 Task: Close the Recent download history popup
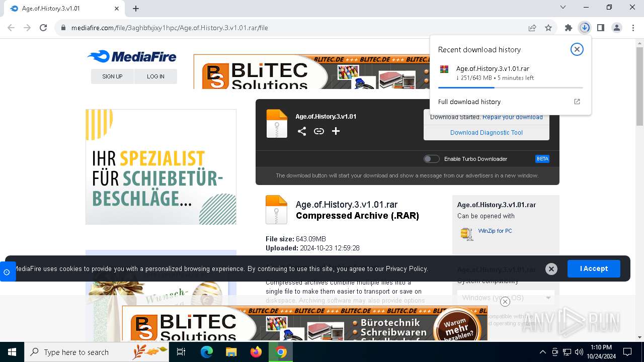point(577,49)
